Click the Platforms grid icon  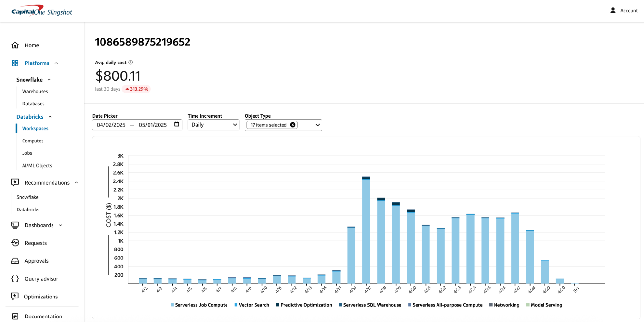(15, 63)
